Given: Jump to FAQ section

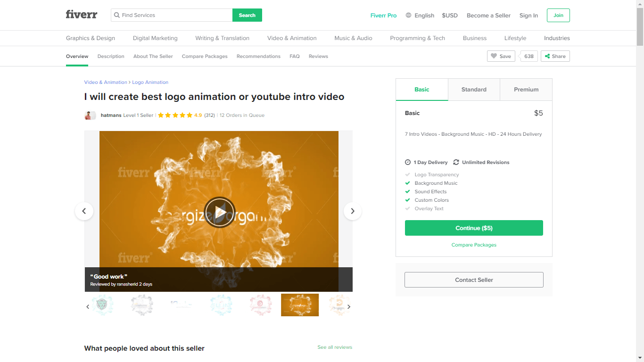Looking at the screenshot, I should 295,56.
